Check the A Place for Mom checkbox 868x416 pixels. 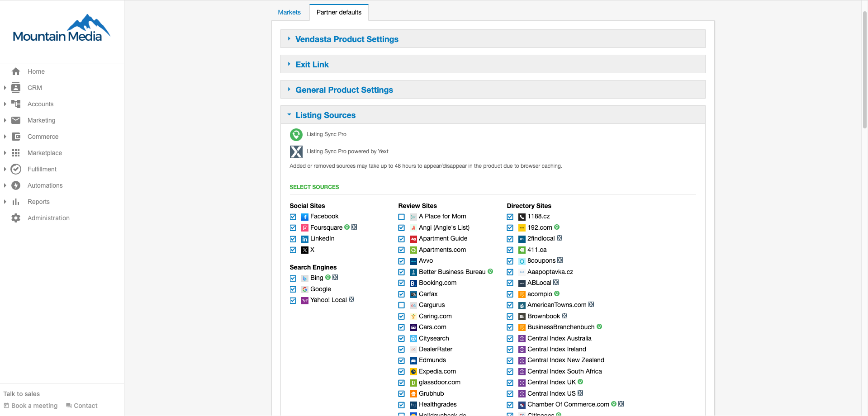402,217
